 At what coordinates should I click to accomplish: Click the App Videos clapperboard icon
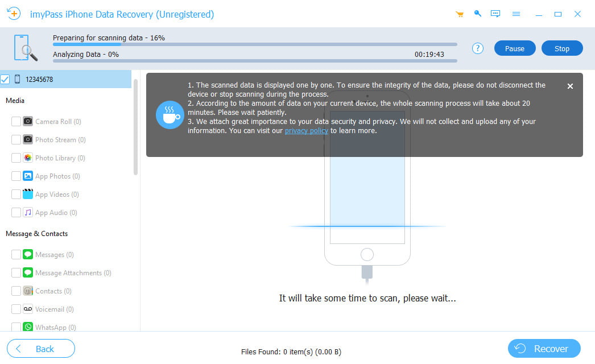tap(28, 194)
